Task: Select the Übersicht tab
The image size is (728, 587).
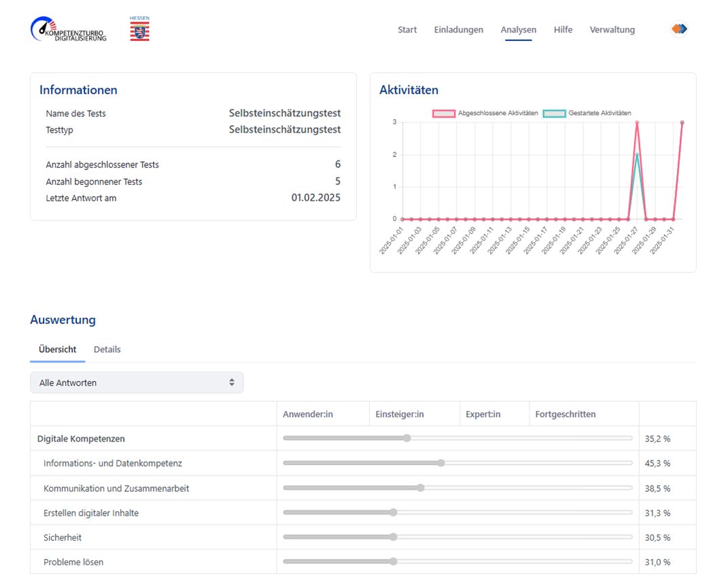Action: point(58,350)
